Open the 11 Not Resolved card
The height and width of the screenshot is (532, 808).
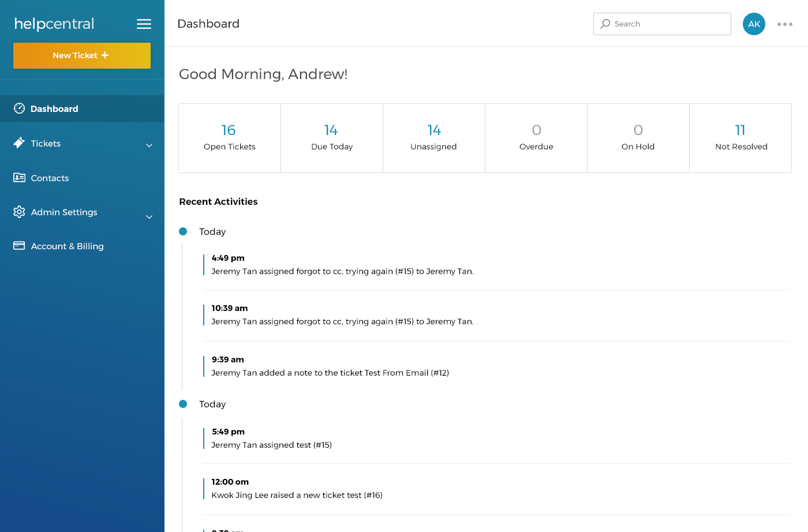click(740, 138)
